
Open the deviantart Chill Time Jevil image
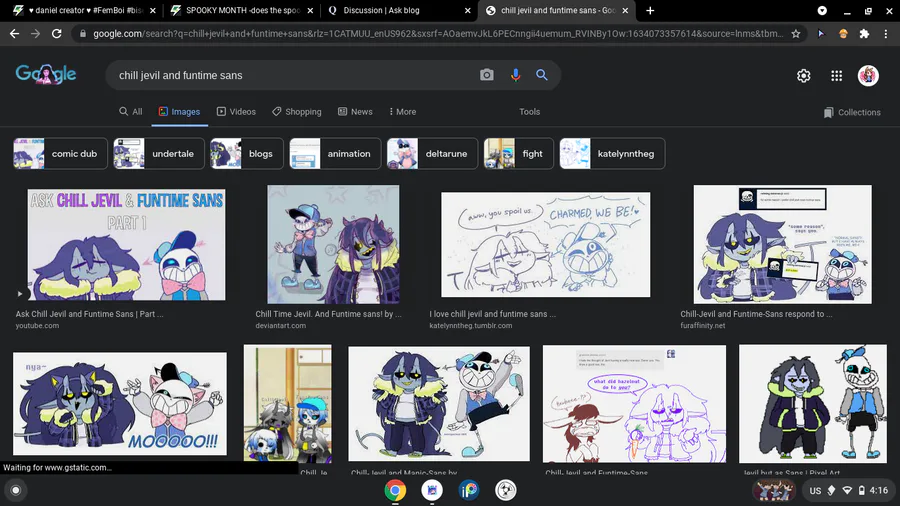333,244
